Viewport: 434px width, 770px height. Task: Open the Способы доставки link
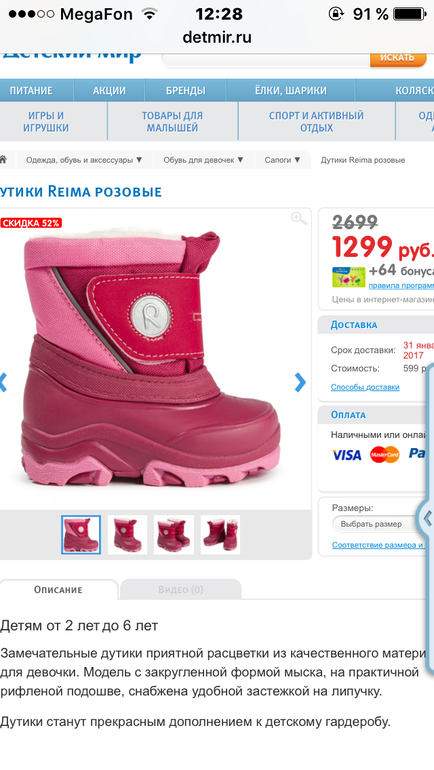365,387
